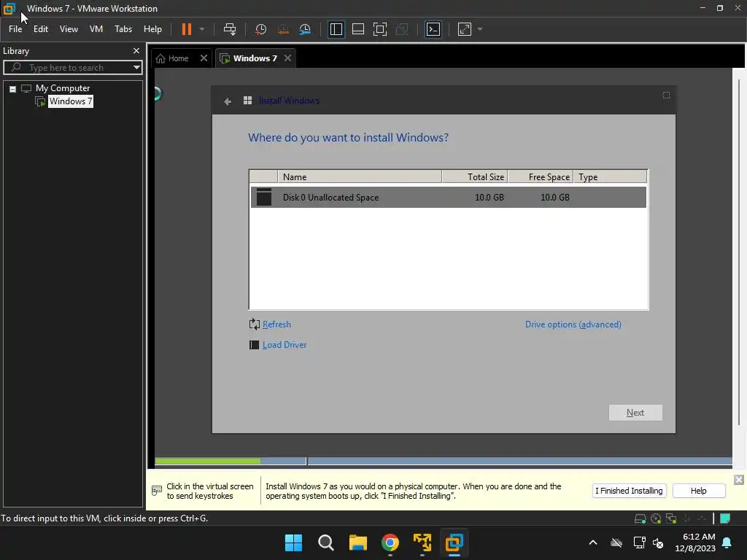Open File Explorer from the taskbar
Screen dimensions: 747x560
(x=357, y=542)
